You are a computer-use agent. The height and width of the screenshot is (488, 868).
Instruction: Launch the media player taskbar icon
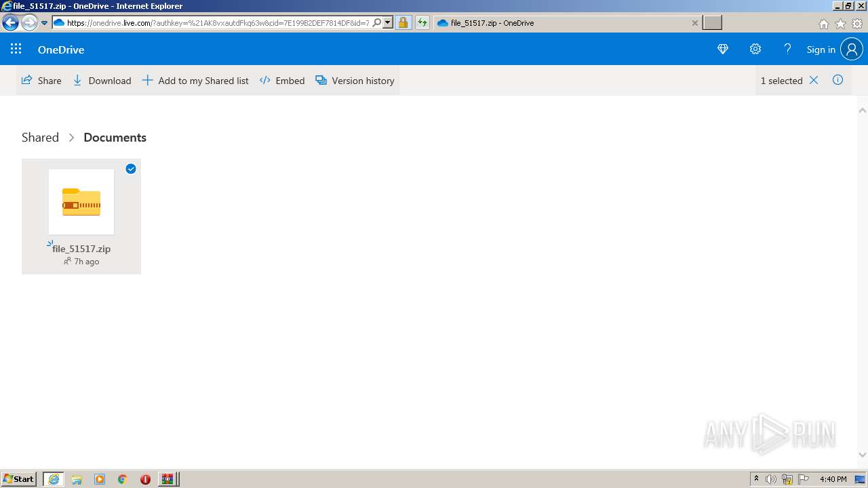pos(100,479)
